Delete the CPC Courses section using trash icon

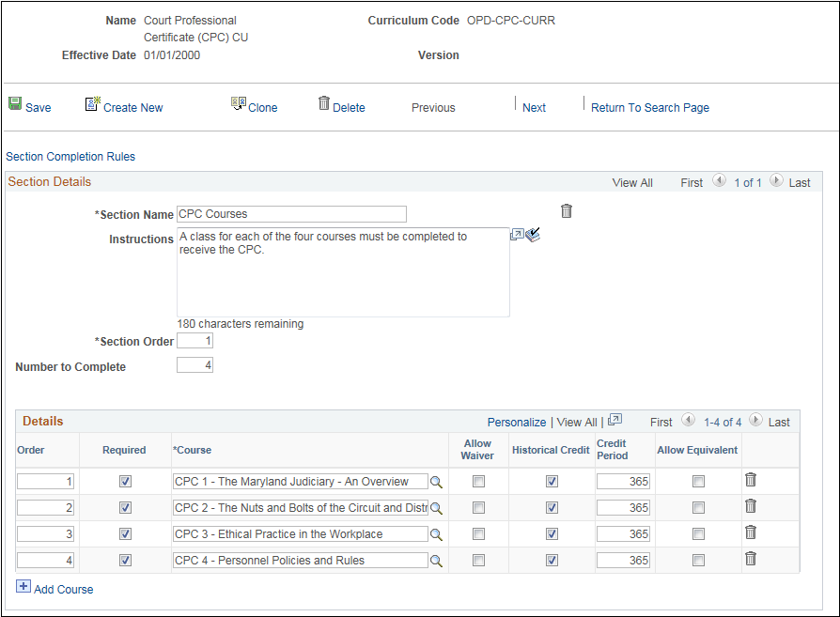[567, 211]
